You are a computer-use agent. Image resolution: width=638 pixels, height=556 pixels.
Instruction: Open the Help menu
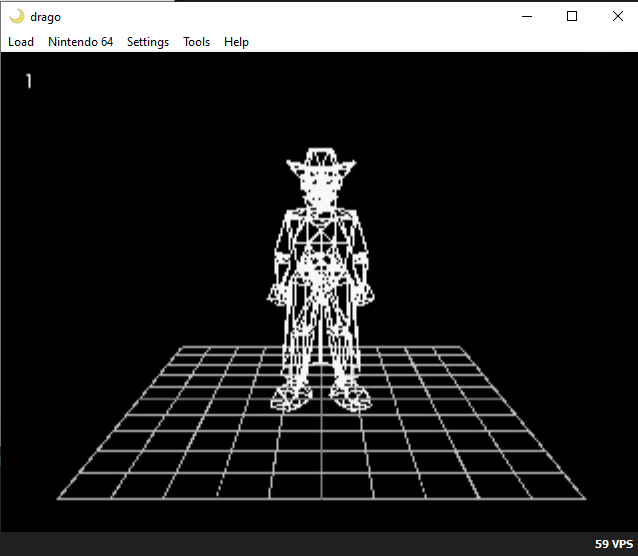click(x=236, y=42)
